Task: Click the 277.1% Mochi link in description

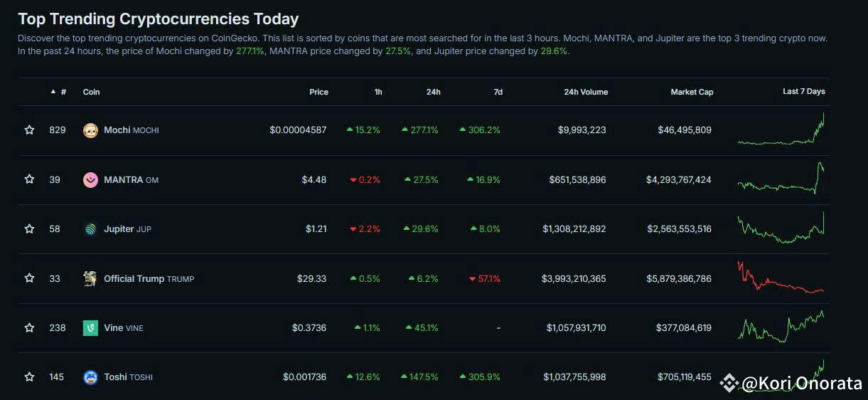Action: (250, 51)
